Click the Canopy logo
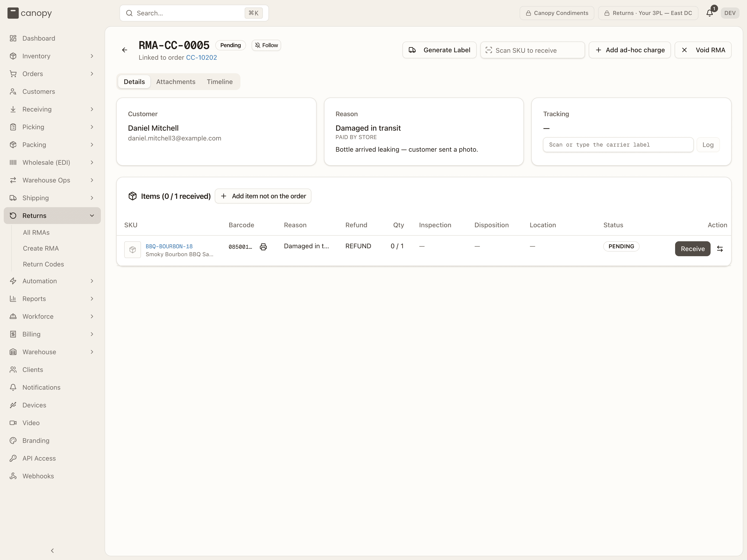Image resolution: width=747 pixels, height=560 pixels. click(30, 13)
